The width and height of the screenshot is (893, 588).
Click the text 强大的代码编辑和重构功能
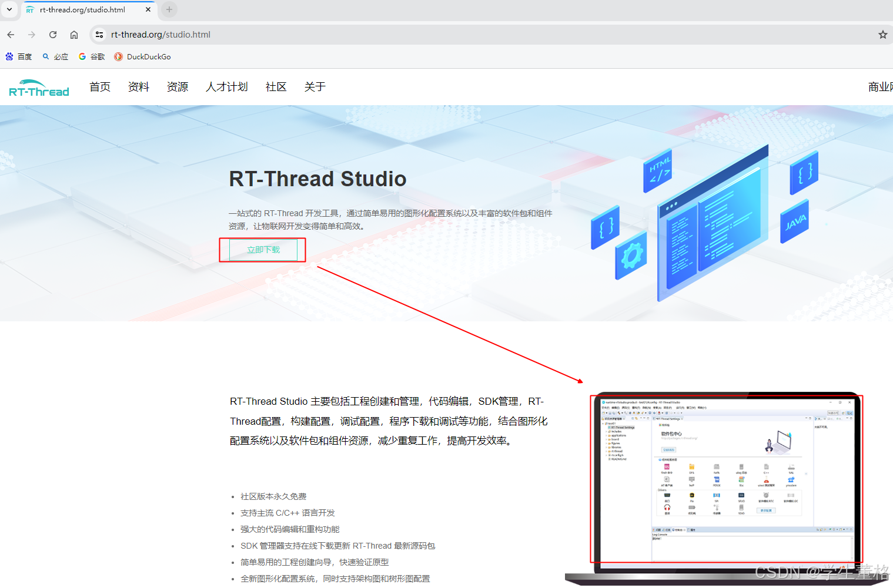click(x=290, y=529)
